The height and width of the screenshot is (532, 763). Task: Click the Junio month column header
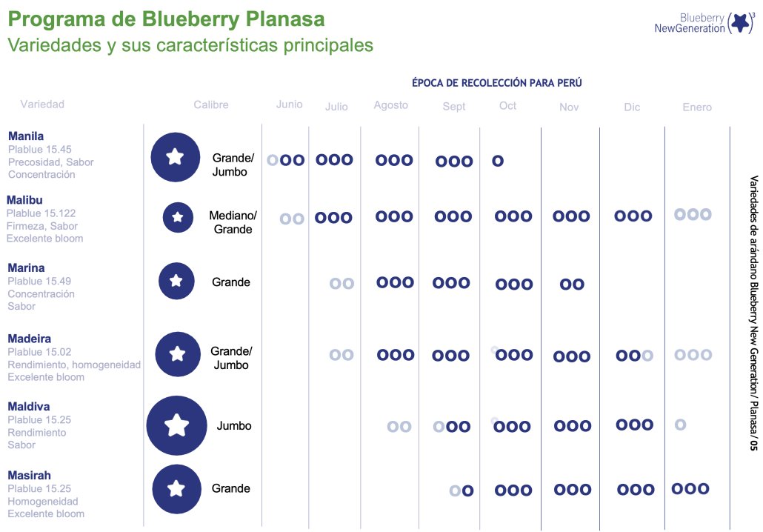289,104
